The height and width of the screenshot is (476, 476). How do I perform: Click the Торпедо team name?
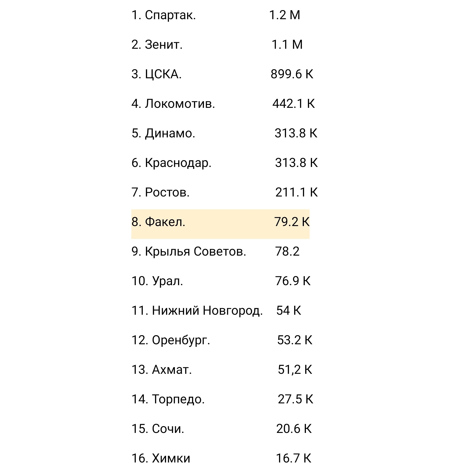point(178,399)
